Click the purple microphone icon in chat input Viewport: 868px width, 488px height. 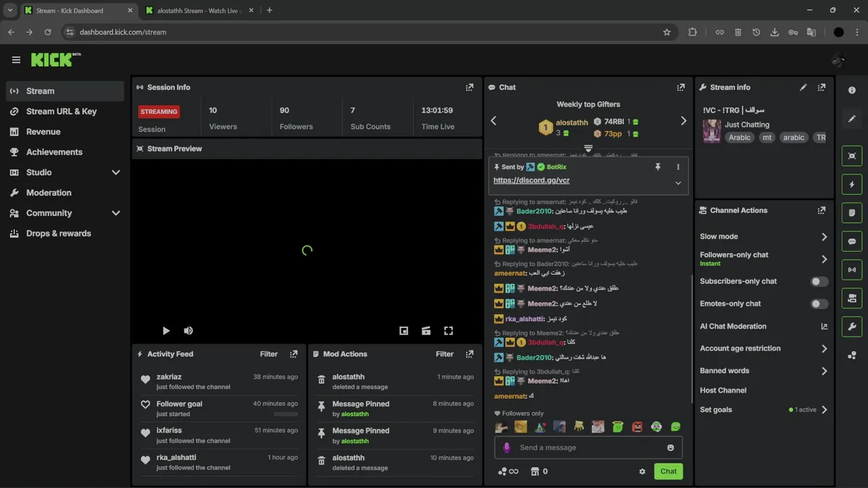point(507,447)
